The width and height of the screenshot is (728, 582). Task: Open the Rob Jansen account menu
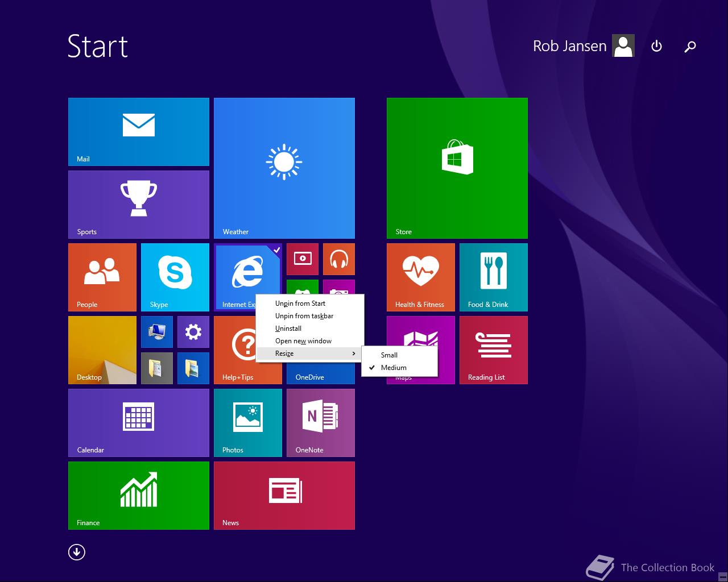(x=584, y=46)
